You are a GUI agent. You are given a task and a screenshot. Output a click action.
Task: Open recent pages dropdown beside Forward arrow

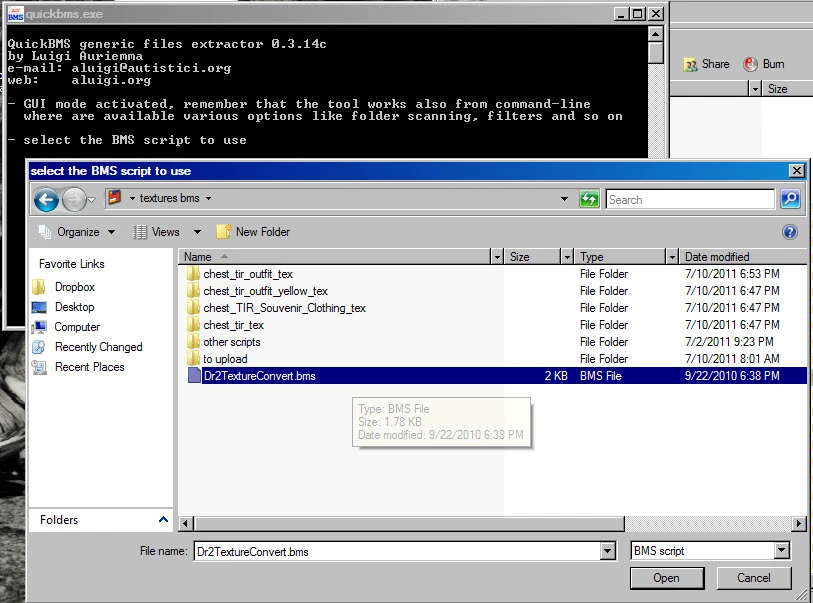pyautogui.click(x=92, y=200)
